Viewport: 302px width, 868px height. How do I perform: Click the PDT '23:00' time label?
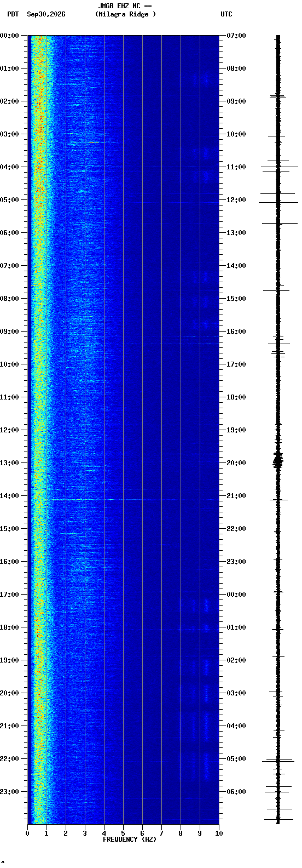pyautogui.click(x=9, y=792)
